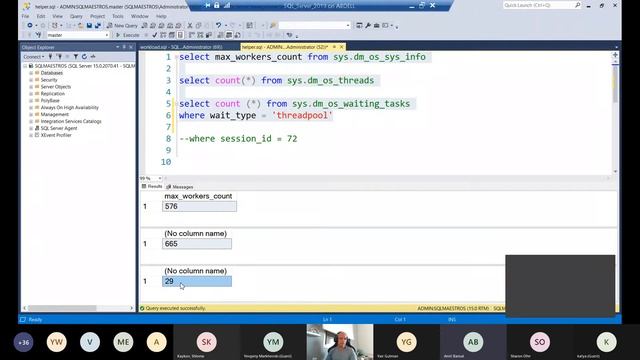Image resolution: width=640 pixels, height=360 pixels.
Task: Open the View menu
Action: pyautogui.click(x=58, y=16)
